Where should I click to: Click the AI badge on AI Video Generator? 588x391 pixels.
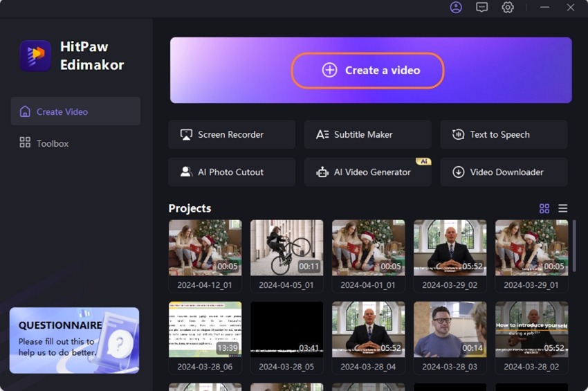tap(423, 161)
